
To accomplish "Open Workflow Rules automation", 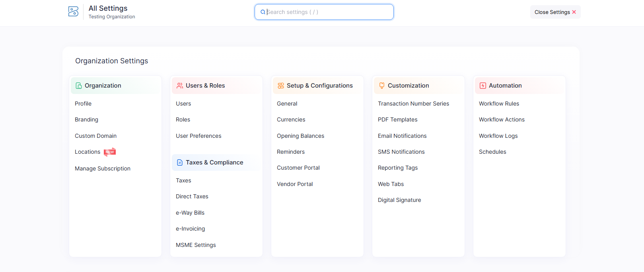I will coord(499,104).
